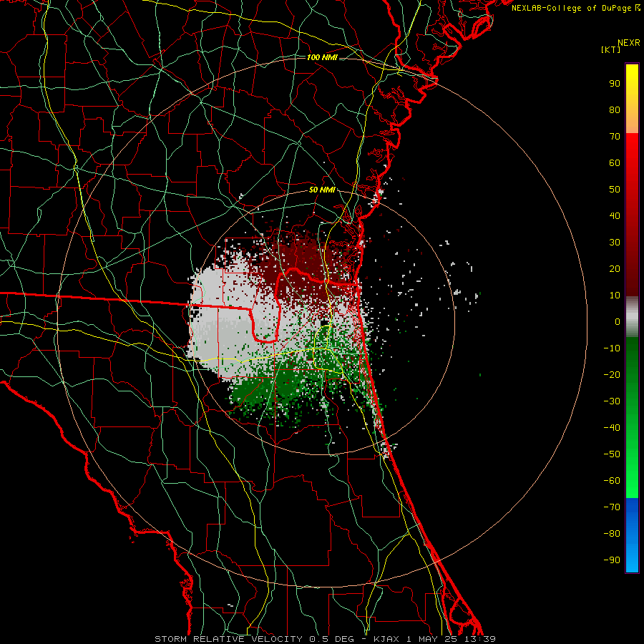Click the 60 value on the velocity scale
This screenshot has height=644, width=644.
[x=615, y=163]
